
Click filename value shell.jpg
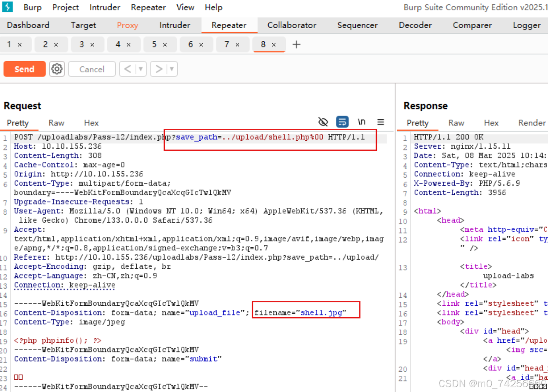(321, 313)
